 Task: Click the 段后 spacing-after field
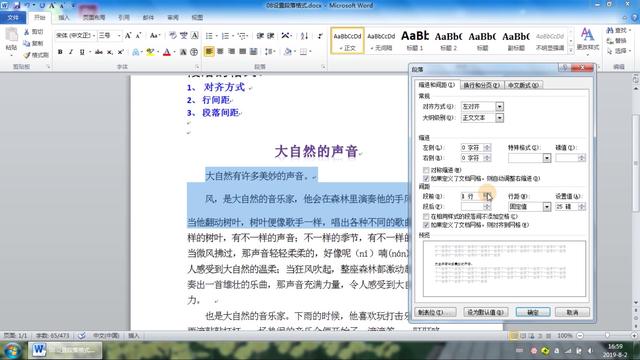pyautogui.click(x=472, y=207)
